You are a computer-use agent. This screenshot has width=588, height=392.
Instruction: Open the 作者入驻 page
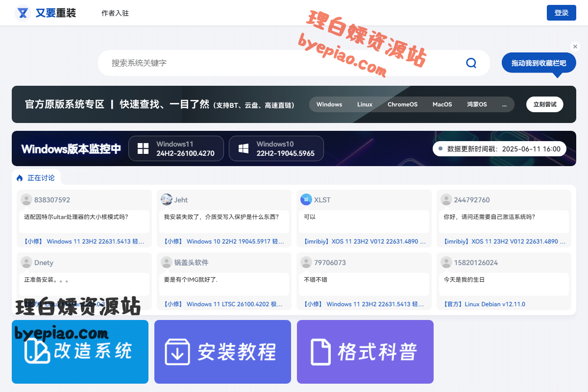tap(115, 13)
